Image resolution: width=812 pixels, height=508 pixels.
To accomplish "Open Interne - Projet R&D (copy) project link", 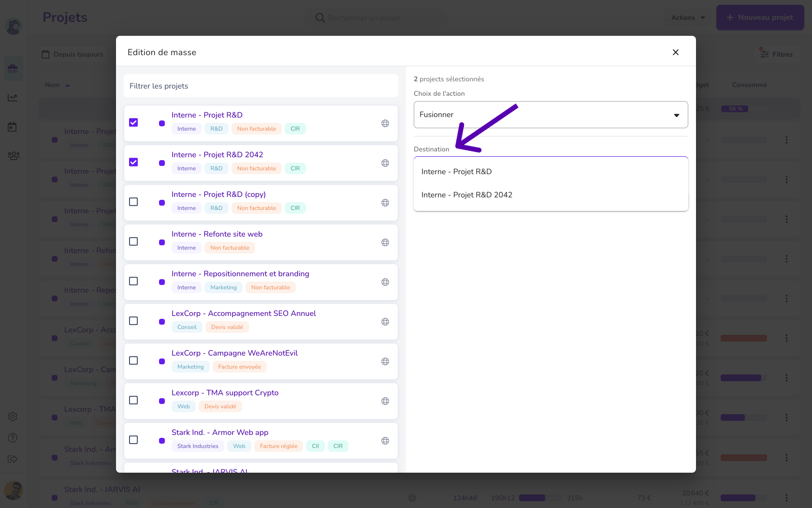I will pos(218,194).
